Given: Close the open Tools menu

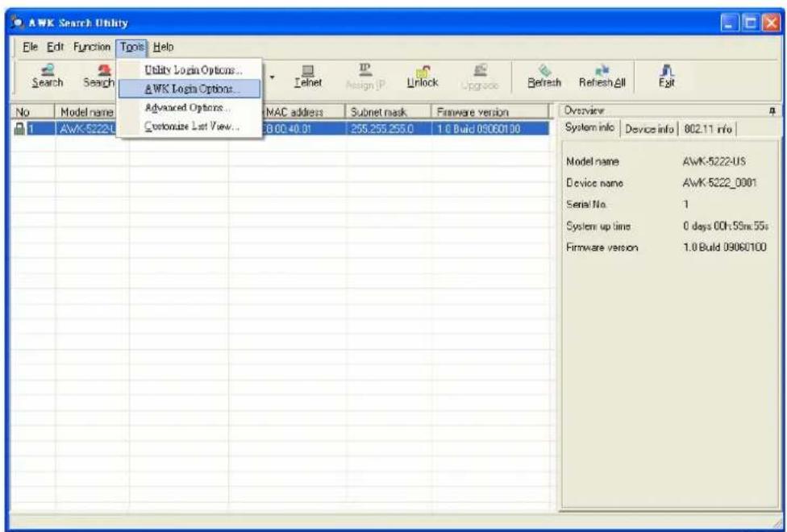Looking at the screenshot, I should [x=132, y=48].
